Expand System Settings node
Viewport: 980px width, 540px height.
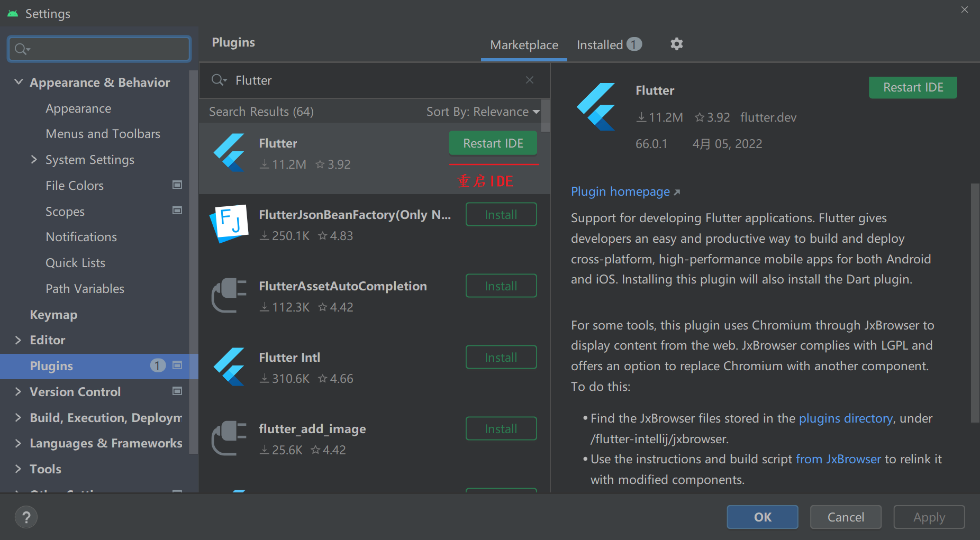34,159
